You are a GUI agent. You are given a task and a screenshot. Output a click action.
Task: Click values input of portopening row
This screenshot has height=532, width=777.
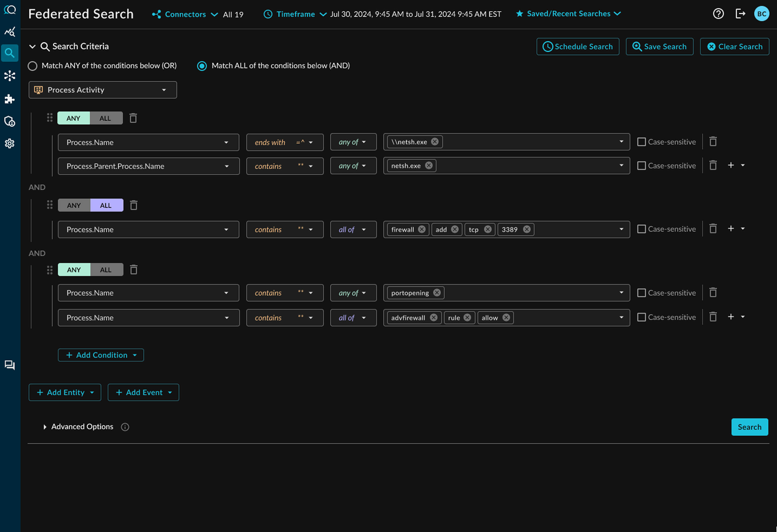(x=507, y=293)
